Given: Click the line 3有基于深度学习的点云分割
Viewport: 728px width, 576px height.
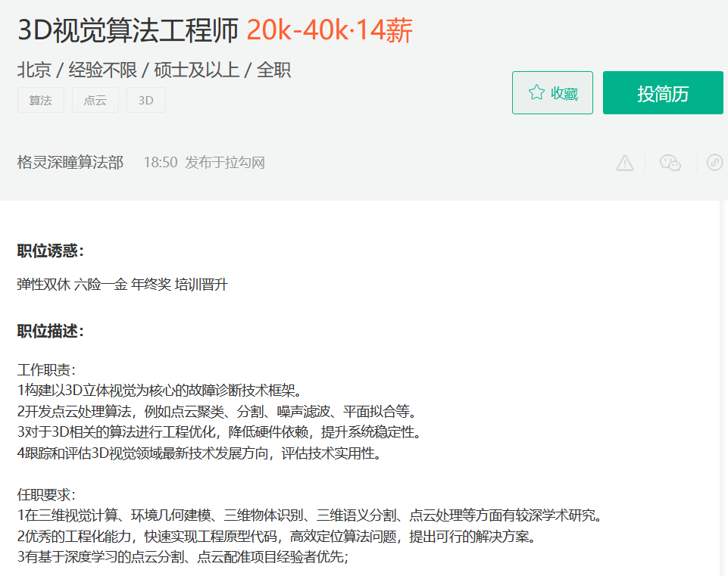Looking at the screenshot, I should (183, 556).
